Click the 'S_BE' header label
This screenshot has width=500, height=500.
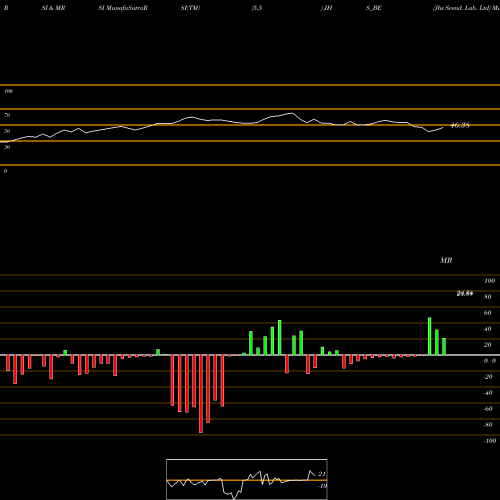click(x=374, y=8)
